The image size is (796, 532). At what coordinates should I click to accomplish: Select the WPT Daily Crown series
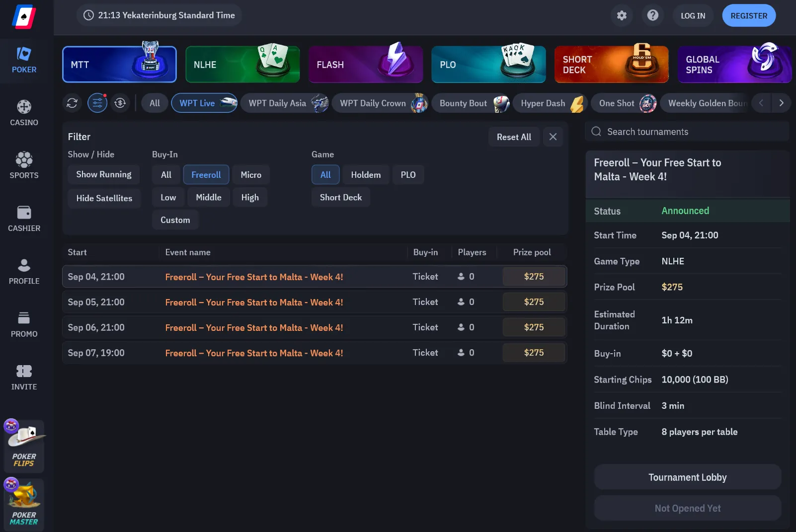(380, 103)
